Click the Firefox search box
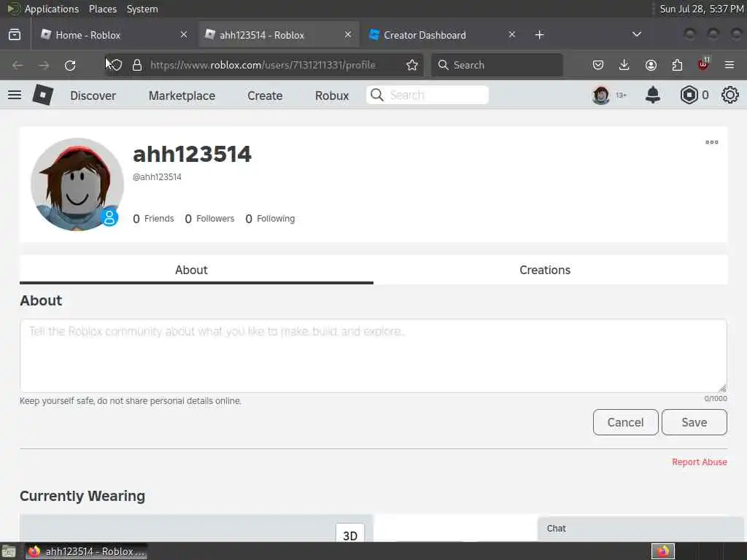 point(497,65)
